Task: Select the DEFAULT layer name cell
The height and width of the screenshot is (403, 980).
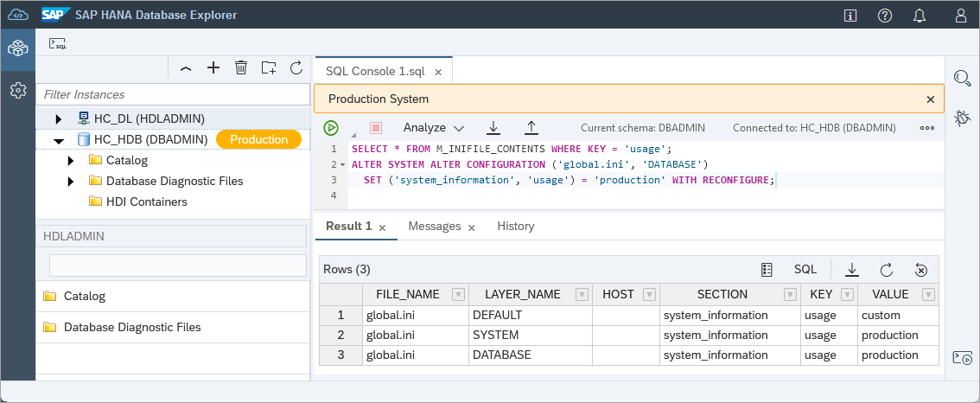Action: [x=531, y=316]
